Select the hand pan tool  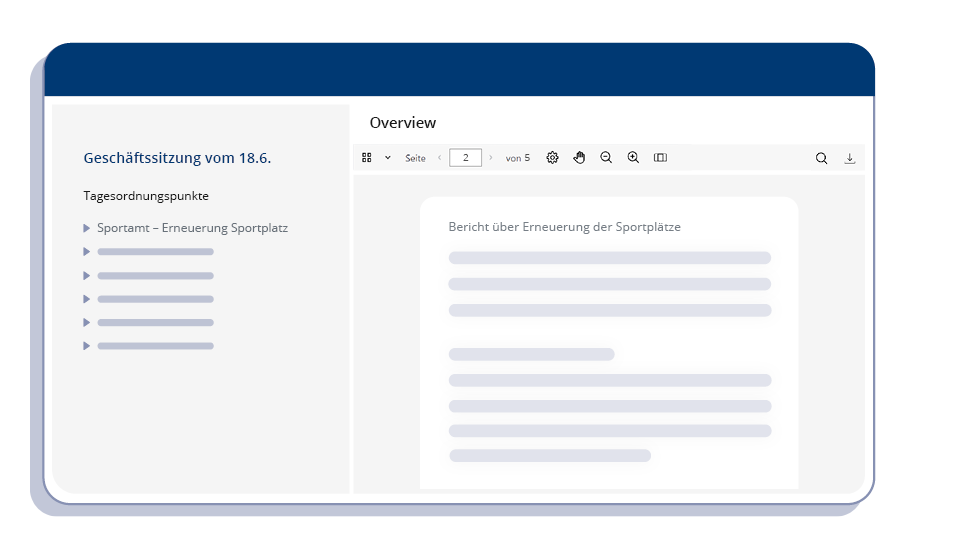click(x=579, y=158)
